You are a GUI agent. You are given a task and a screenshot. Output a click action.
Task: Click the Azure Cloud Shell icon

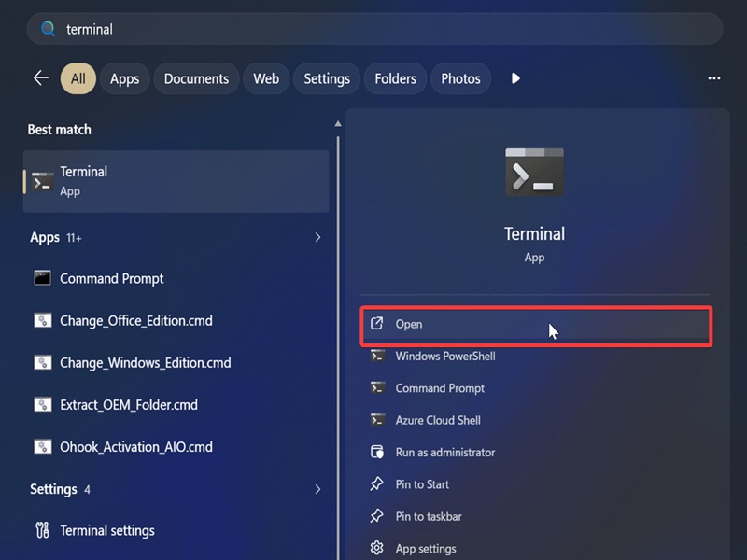pyautogui.click(x=377, y=419)
